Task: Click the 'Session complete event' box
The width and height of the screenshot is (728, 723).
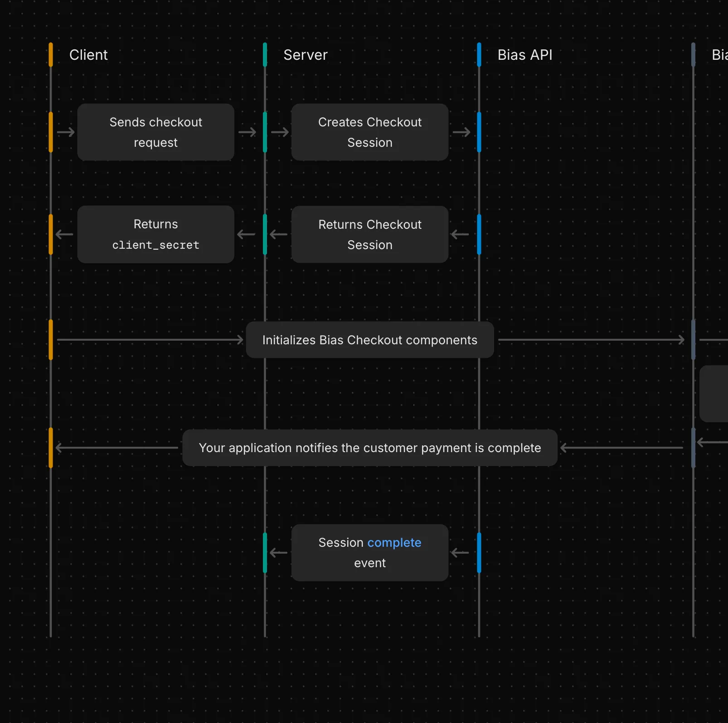Action: (370, 553)
